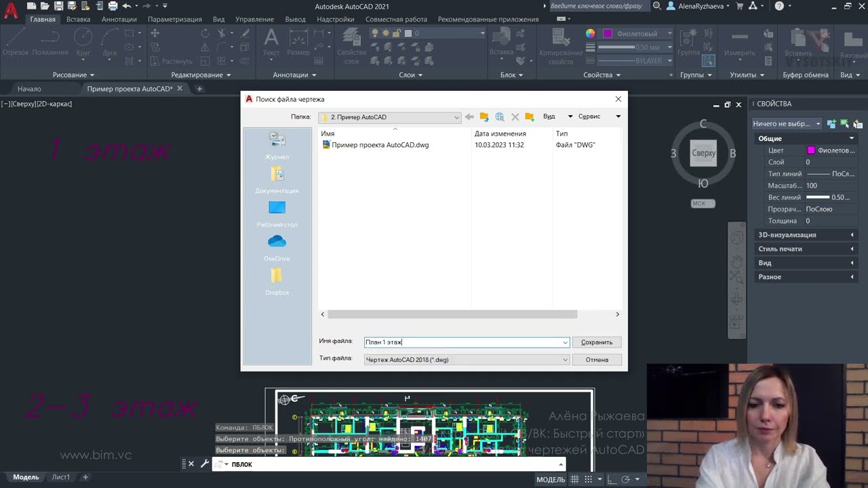Open Журнал location in dialog sidebar

coord(277,146)
